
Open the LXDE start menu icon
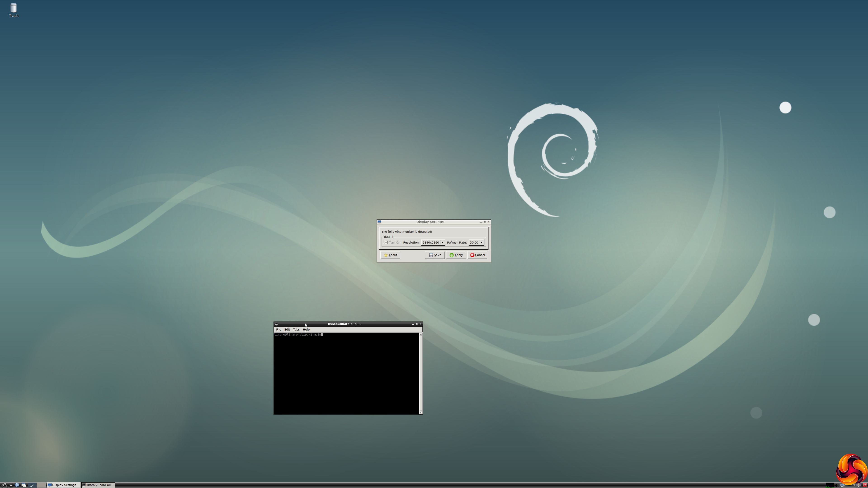click(x=4, y=485)
